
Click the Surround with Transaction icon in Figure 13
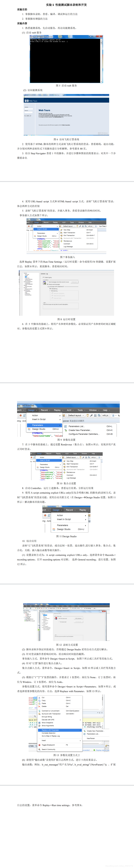pos(39,714)
